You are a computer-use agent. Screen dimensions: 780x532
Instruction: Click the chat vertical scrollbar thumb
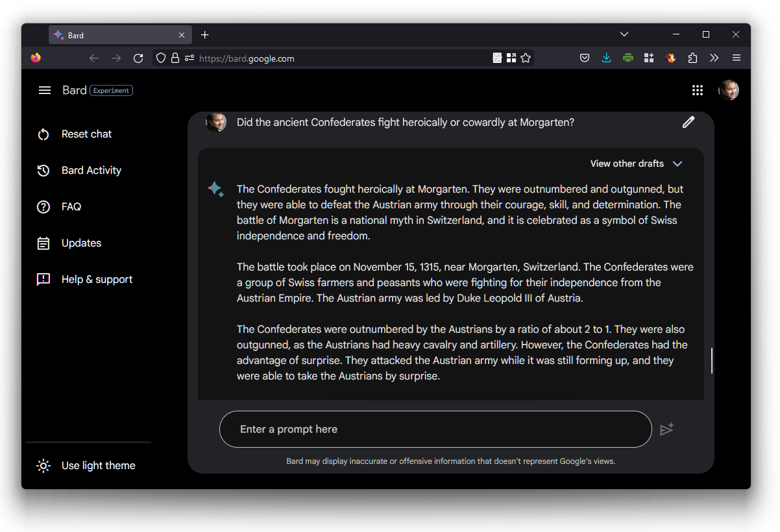[711, 361]
